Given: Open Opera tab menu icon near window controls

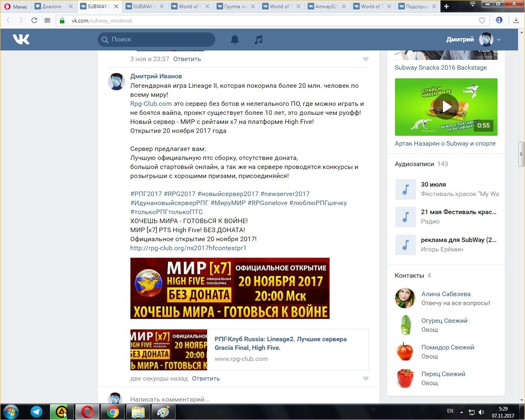Looking at the screenshot, I should click(472, 4).
